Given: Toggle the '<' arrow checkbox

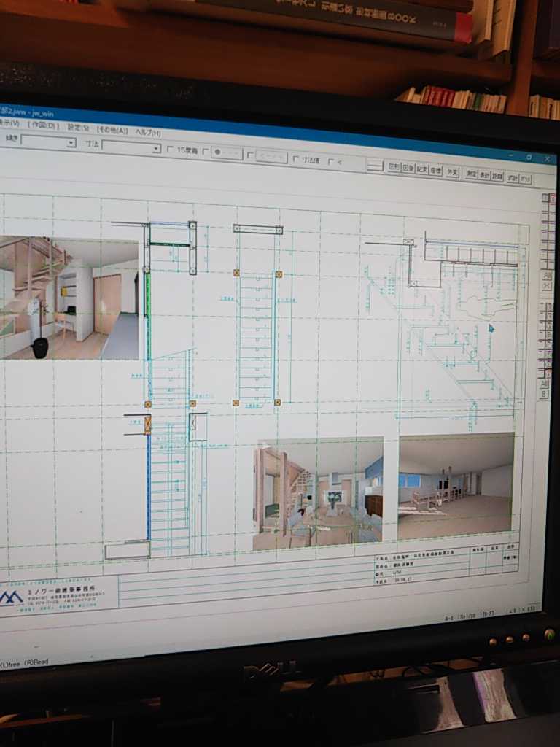Looking at the screenshot, I should click(331, 161).
